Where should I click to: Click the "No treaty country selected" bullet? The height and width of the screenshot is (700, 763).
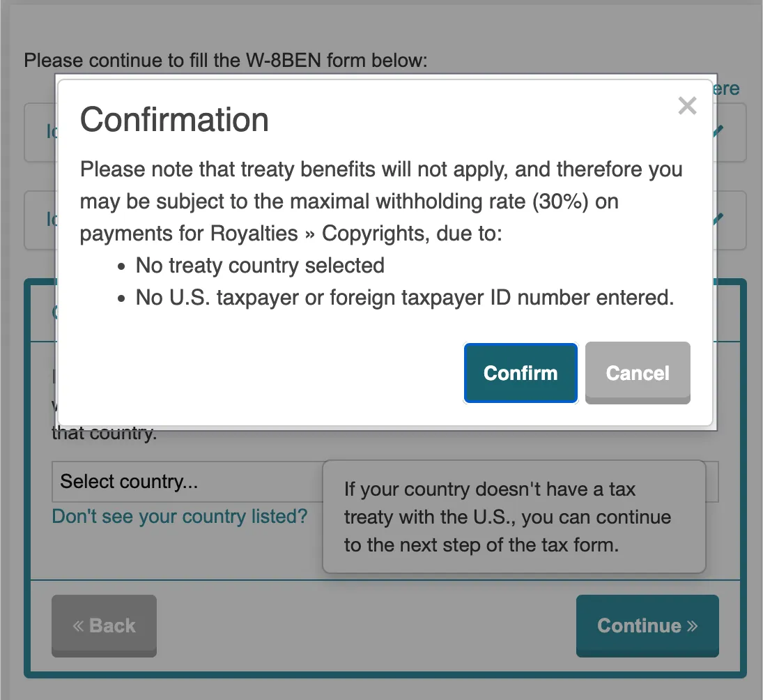[x=260, y=266]
